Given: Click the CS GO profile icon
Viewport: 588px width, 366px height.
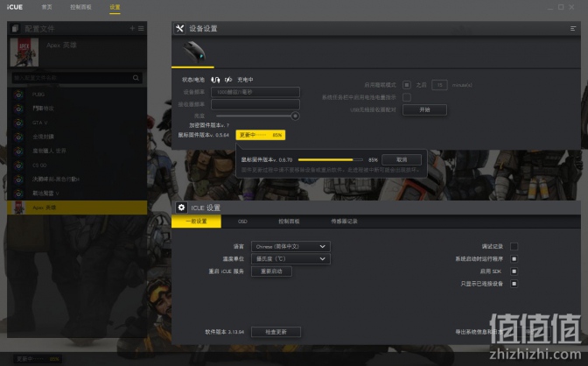Looking at the screenshot, I should [x=18, y=165].
